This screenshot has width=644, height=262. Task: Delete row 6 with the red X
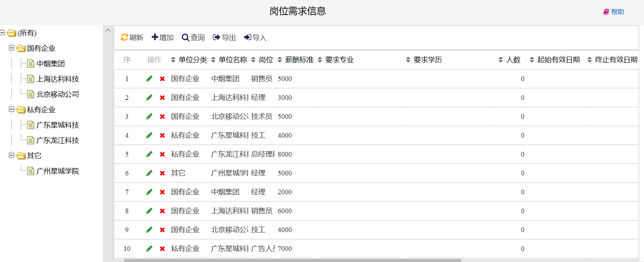tap(162, 173)
